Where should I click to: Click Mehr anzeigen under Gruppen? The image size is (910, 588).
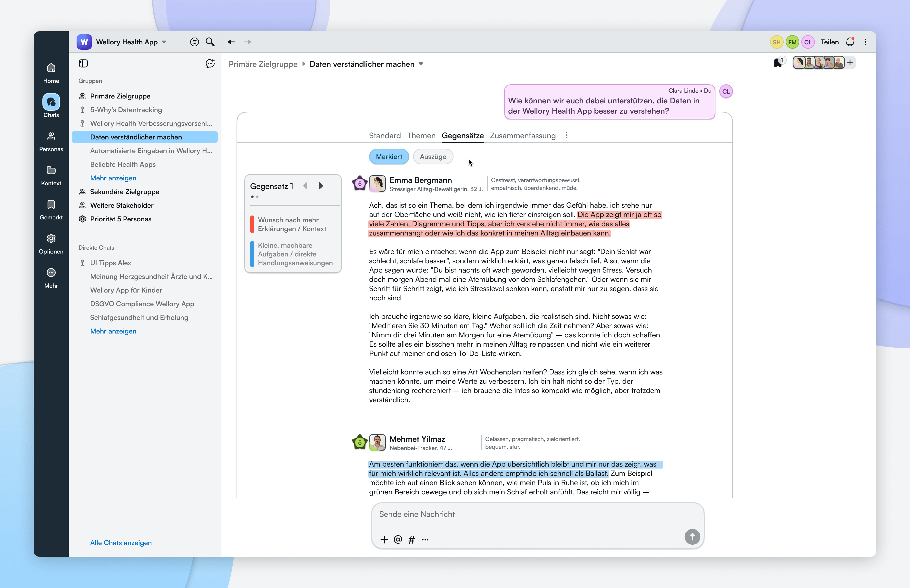(113, 178)
